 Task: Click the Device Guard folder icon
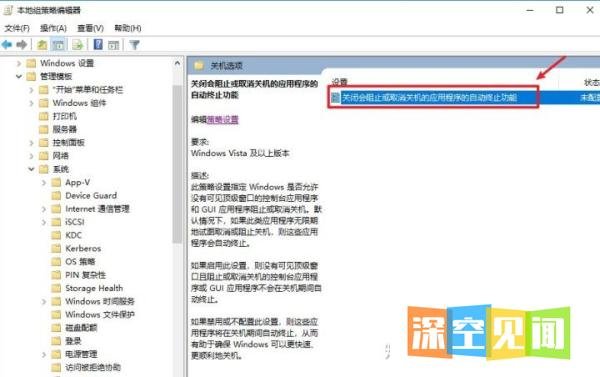pos(56,196)
